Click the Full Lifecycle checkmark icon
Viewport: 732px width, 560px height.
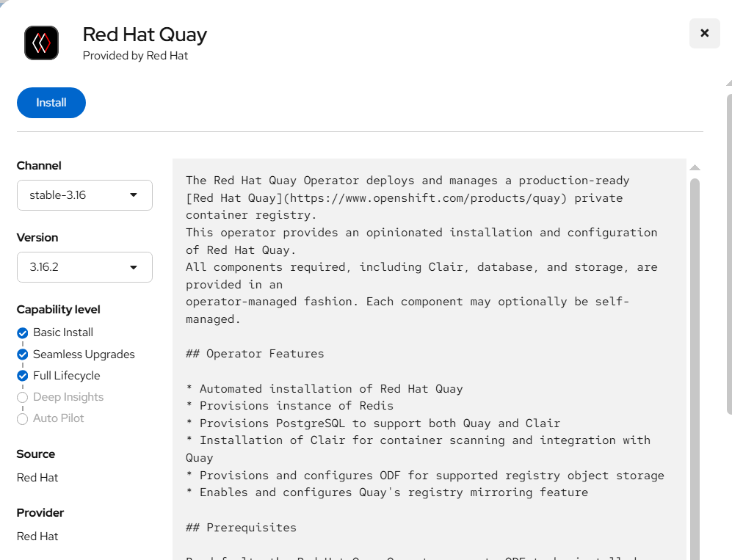pos(23,376)
